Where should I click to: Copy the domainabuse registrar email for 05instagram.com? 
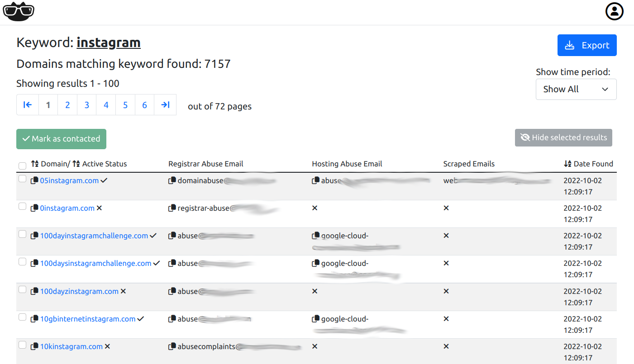tap(172, 181)
